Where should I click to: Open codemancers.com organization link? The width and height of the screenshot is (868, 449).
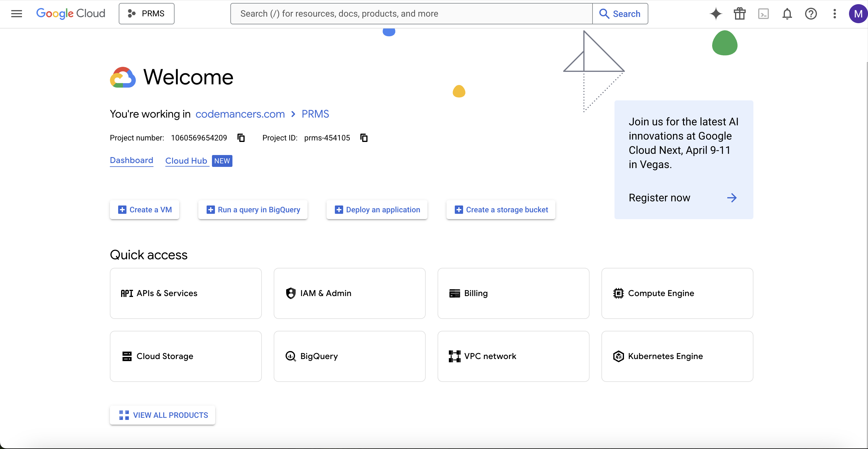[x=240, y=114]
